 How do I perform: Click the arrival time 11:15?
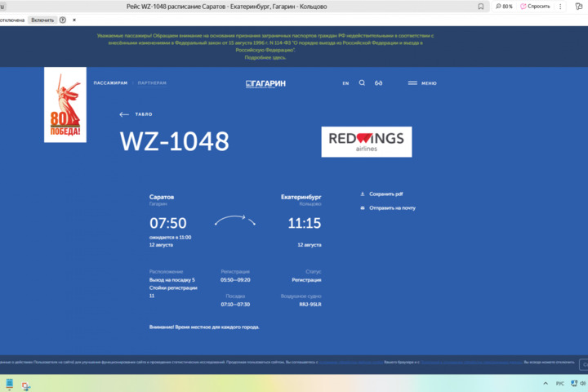[x=304, y=223]
